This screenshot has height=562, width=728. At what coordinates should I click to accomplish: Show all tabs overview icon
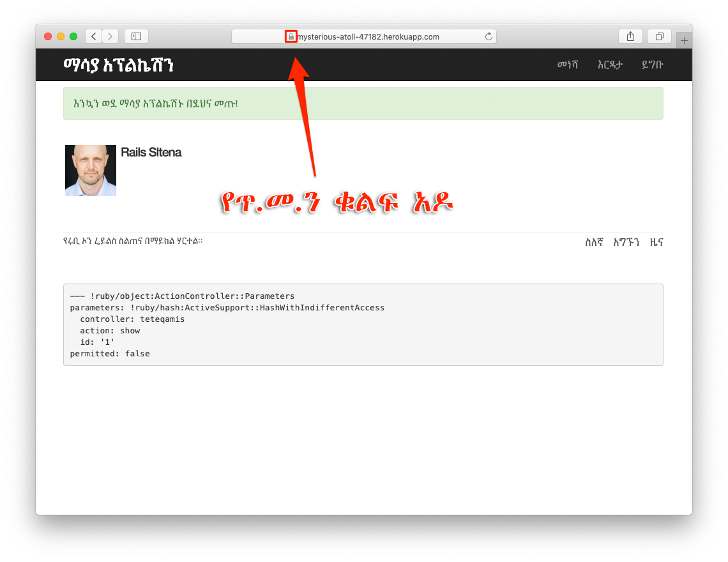click(659, 36)
